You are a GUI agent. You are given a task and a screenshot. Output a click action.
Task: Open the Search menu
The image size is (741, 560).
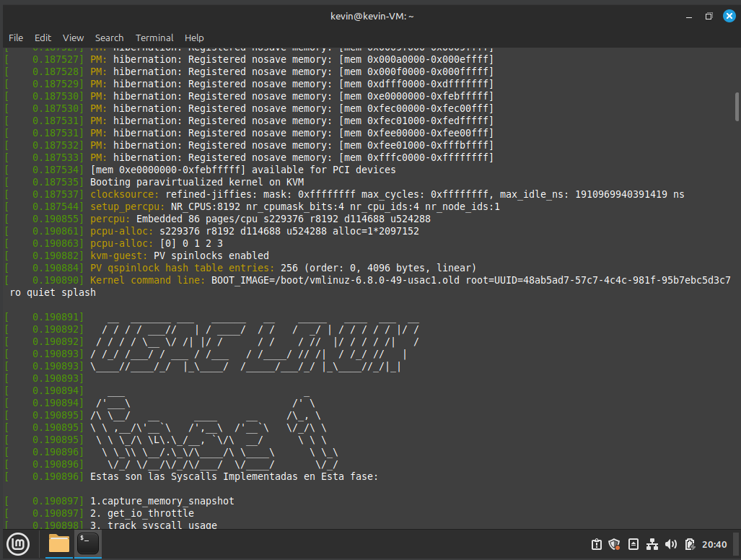coord(109,38)
